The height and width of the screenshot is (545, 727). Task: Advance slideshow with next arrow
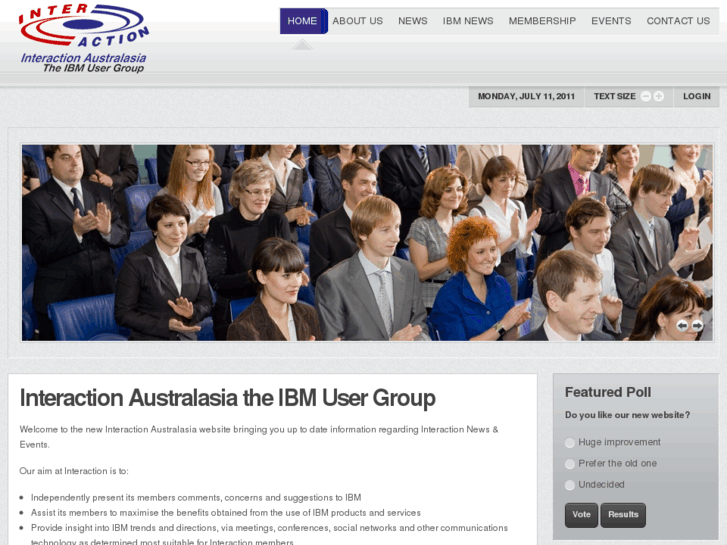click(697, 326)
